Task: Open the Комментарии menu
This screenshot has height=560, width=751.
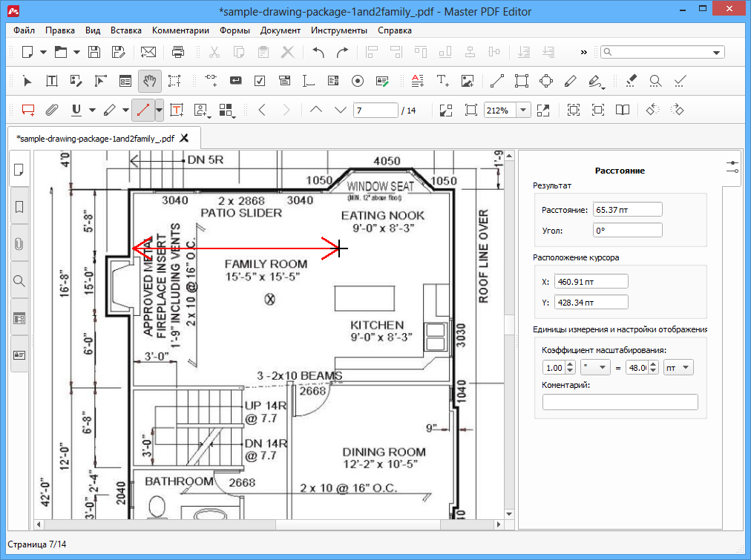Action: tap(180, 30)
